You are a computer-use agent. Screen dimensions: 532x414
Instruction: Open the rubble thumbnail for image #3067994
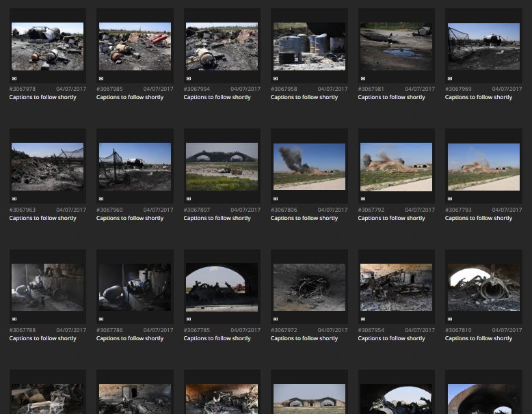(222, 46)
